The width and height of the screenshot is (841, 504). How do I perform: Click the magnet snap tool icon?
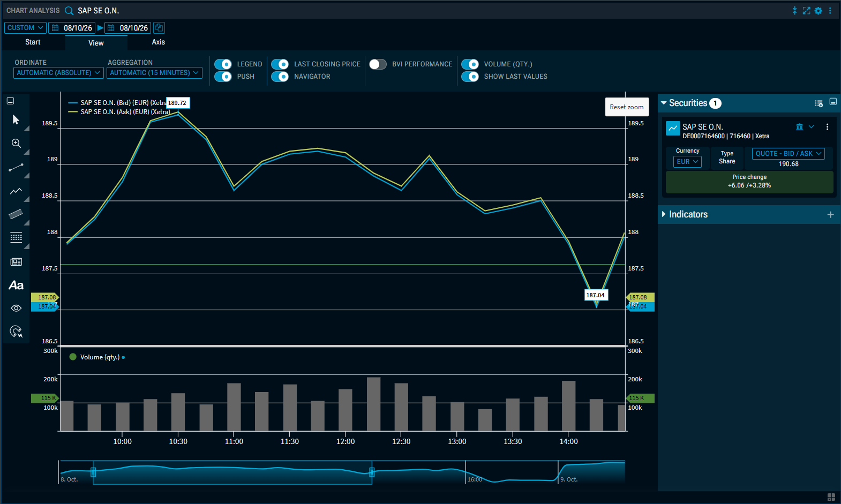click(x=16, y=332)
